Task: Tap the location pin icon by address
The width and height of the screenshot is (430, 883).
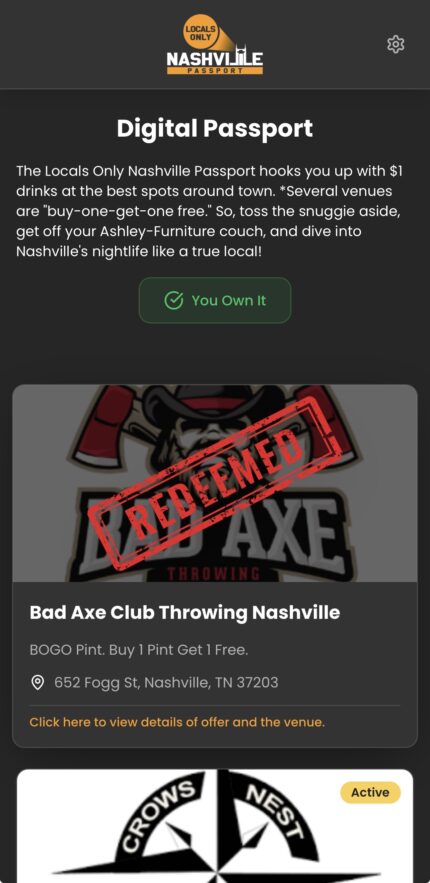Action: pos(38,683)
